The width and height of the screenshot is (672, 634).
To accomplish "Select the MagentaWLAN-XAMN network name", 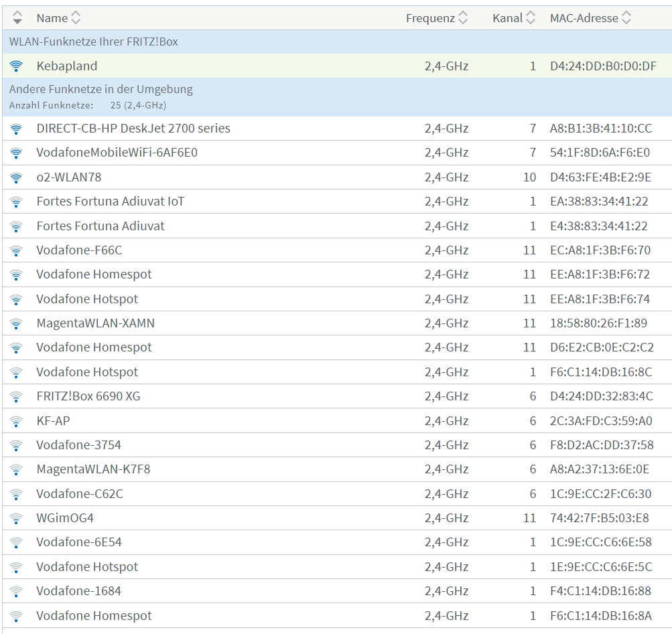I will pos(96,323).
